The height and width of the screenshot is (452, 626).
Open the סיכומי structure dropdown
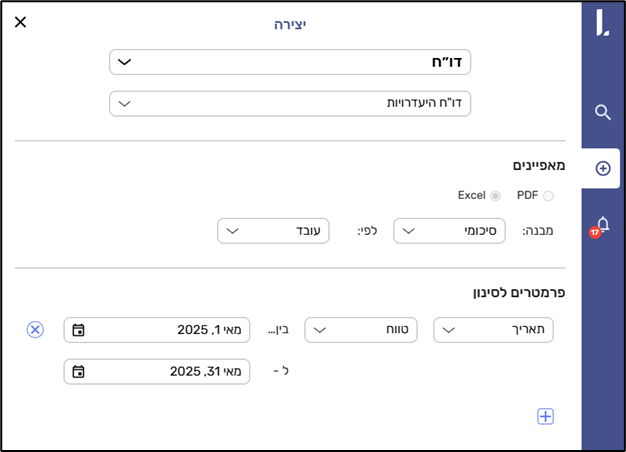tap(448, 231)
